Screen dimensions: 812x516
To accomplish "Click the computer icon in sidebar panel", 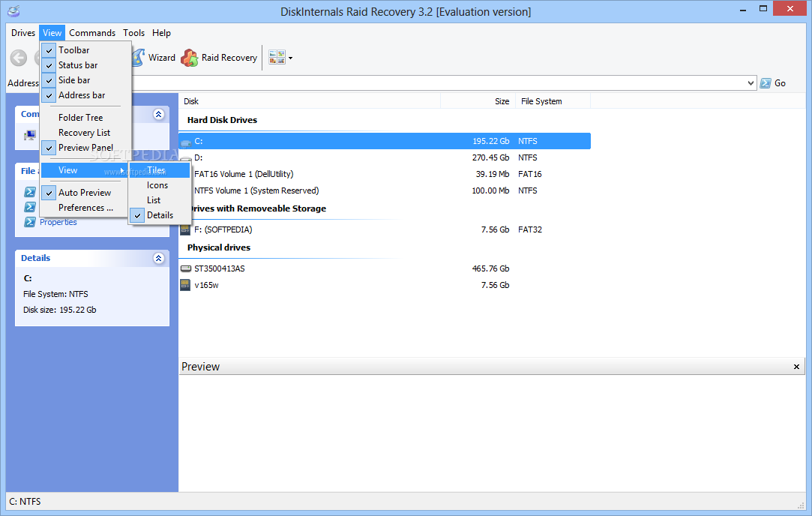I will [30, 136].
